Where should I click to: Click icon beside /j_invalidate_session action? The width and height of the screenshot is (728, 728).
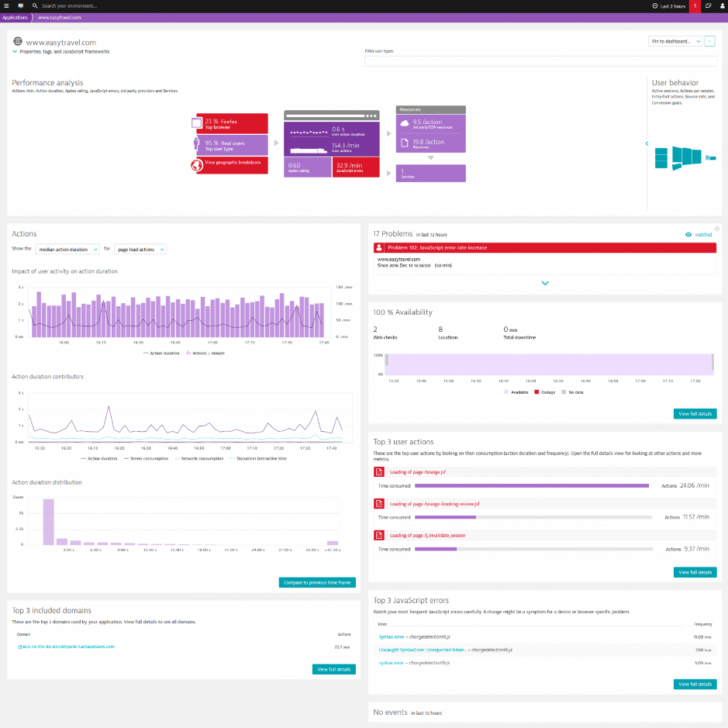[x=379, y=535]
